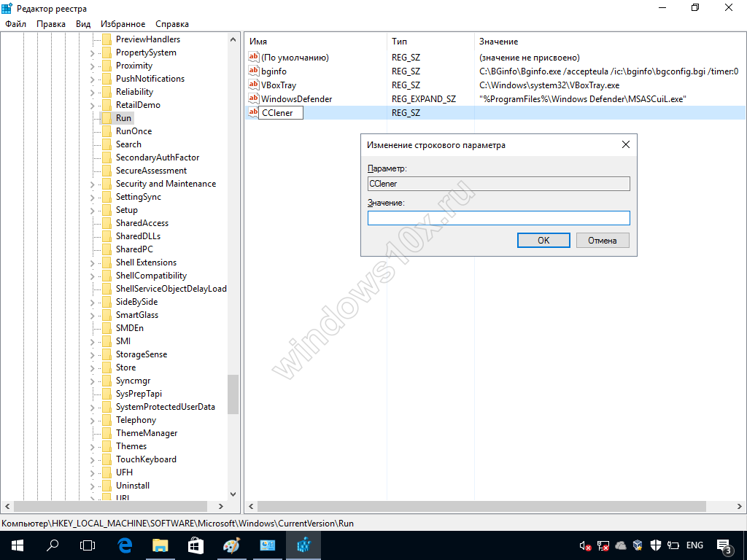Open the Файл menu
Screen dimensions: 747x560
click(15, 24)
